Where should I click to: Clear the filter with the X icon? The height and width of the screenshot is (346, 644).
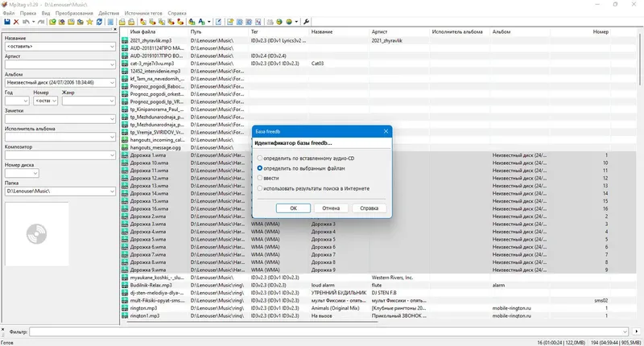tap(3, 330)
